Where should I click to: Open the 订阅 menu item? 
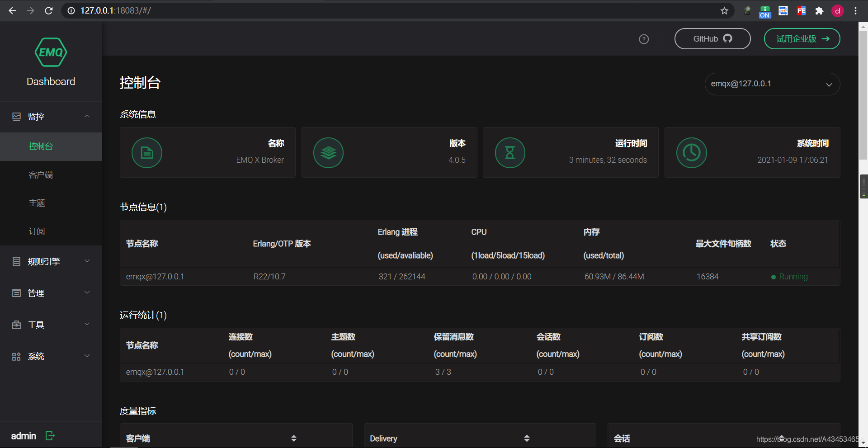pyautogui.click(x=51, y=231)
